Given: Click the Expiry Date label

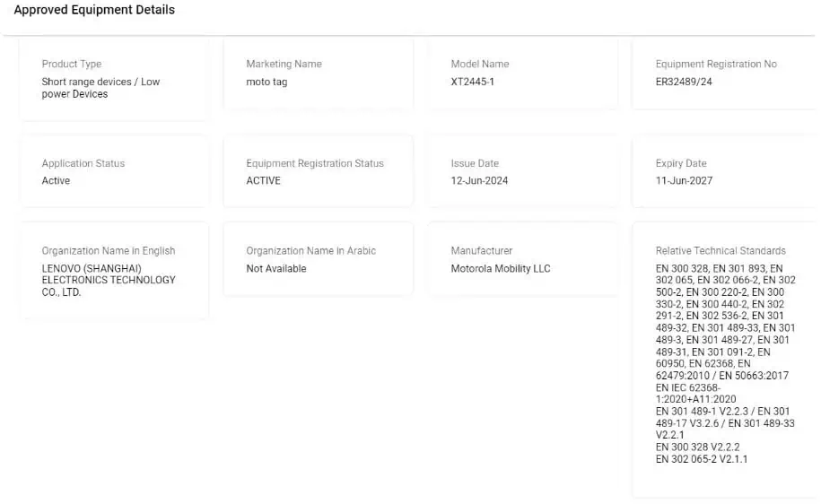Looking at the screenshot, I should tap(681, 164).
